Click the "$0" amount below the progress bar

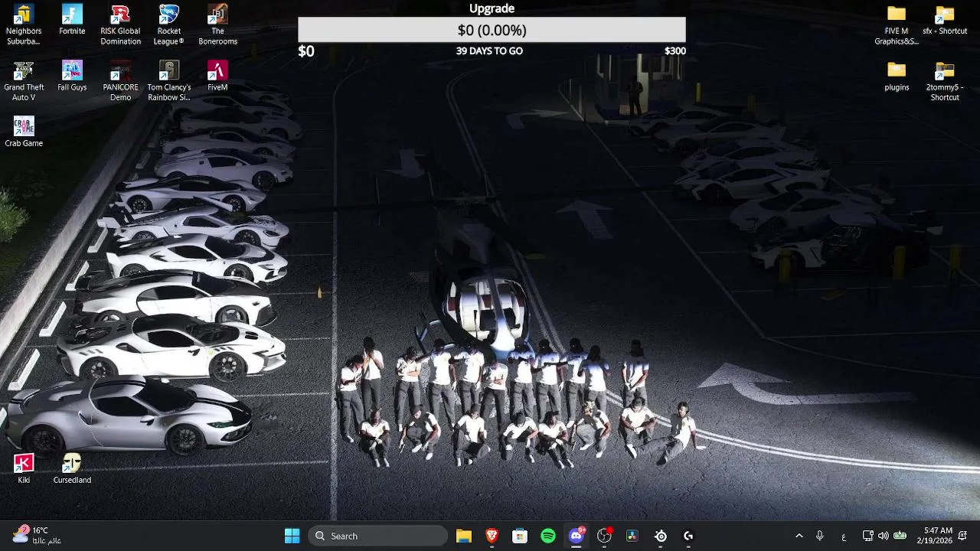[x=306, y=51]
